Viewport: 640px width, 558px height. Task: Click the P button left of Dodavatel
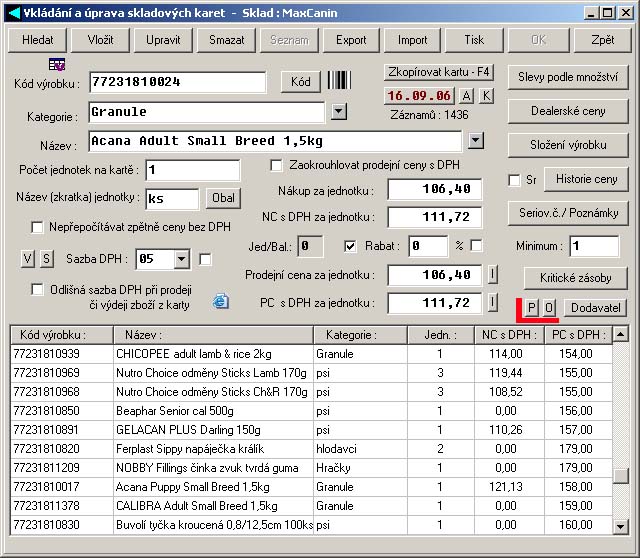pyautogui.click(x=533, y=308)
